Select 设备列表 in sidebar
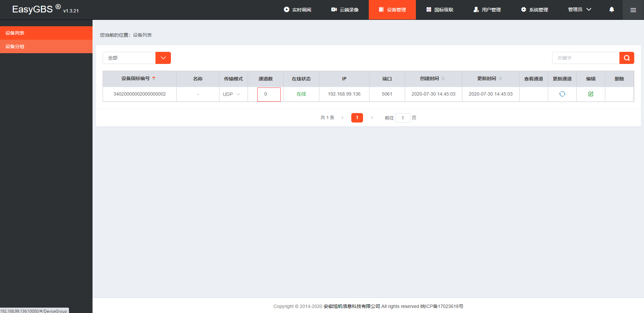This screenshot has height=313, width=644. pos(46,33)
